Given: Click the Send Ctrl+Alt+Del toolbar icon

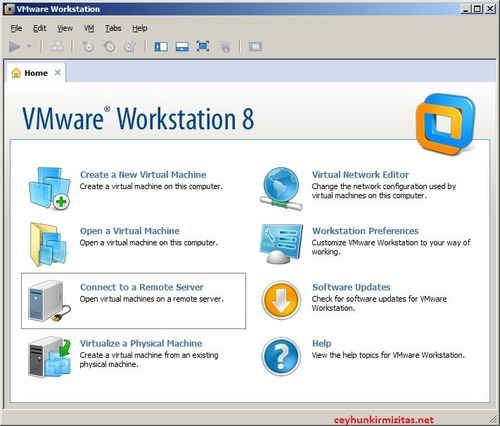Looking at the screenshot, I should [57, 46].
